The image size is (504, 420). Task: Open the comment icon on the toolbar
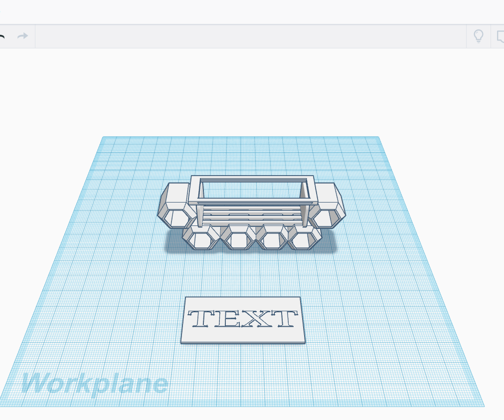(501, 36)
